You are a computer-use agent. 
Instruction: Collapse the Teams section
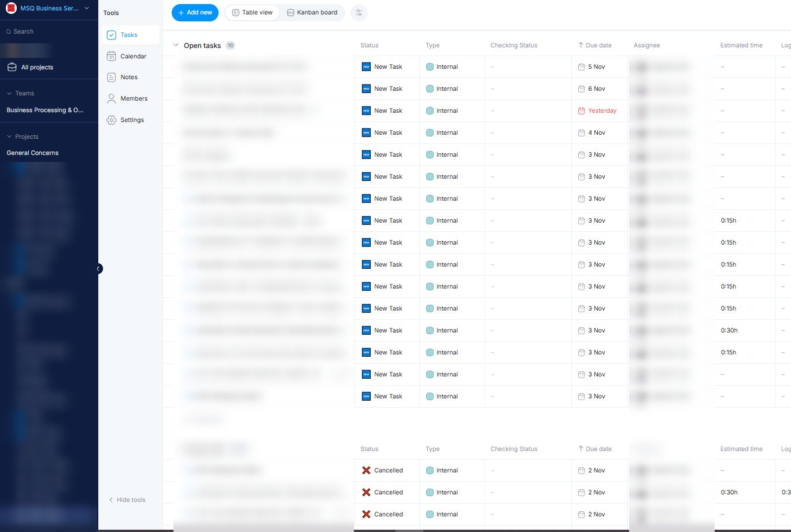[x=9, y=93]
